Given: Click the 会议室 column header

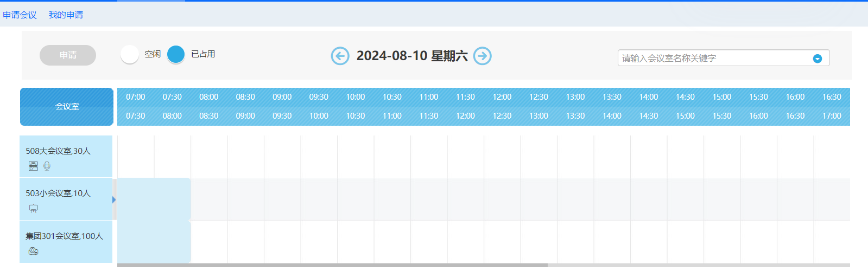Looking at the screenshot, I should [x=67, y=107].
